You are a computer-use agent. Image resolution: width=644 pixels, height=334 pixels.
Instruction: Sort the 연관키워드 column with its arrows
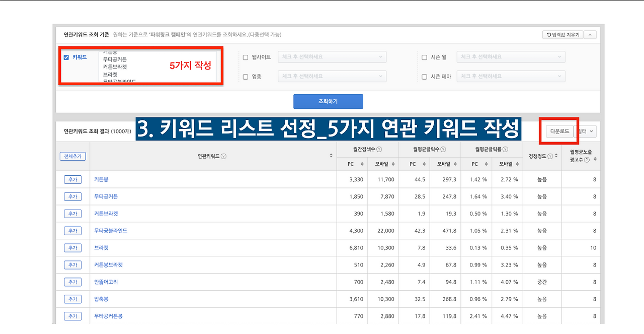[x=330, y=155]
